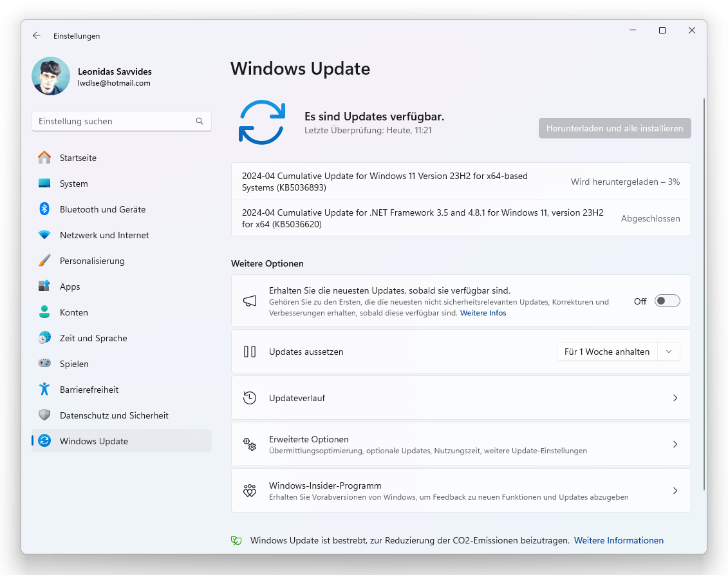Click Herunterladen und alle installieren
728x575 pixels.
click(615, 128)
